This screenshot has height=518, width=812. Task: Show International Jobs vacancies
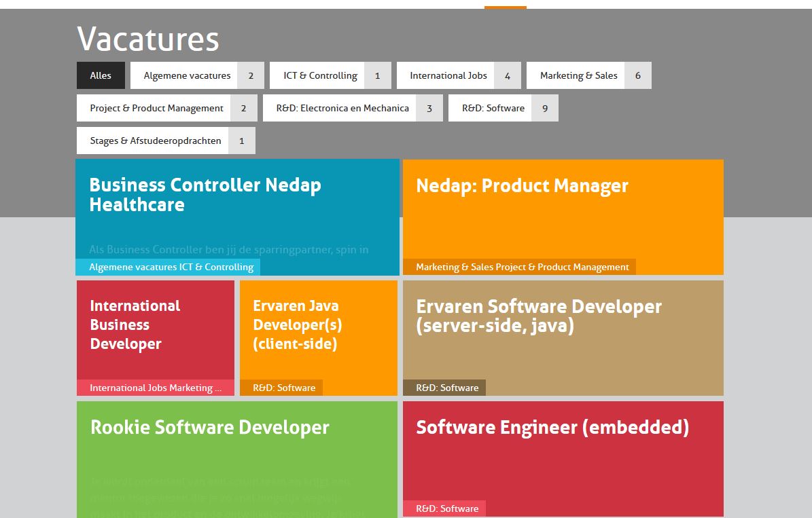coord(458,75)
